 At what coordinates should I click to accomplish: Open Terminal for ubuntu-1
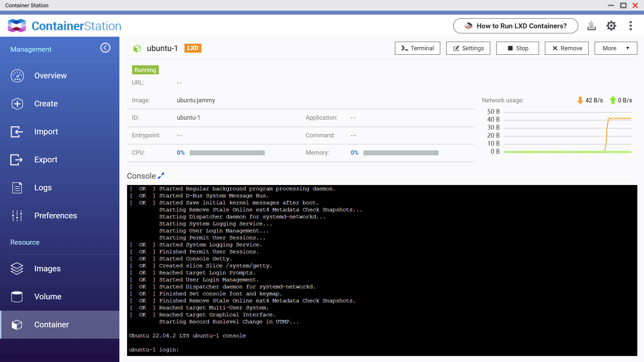[x=417, y=48]
